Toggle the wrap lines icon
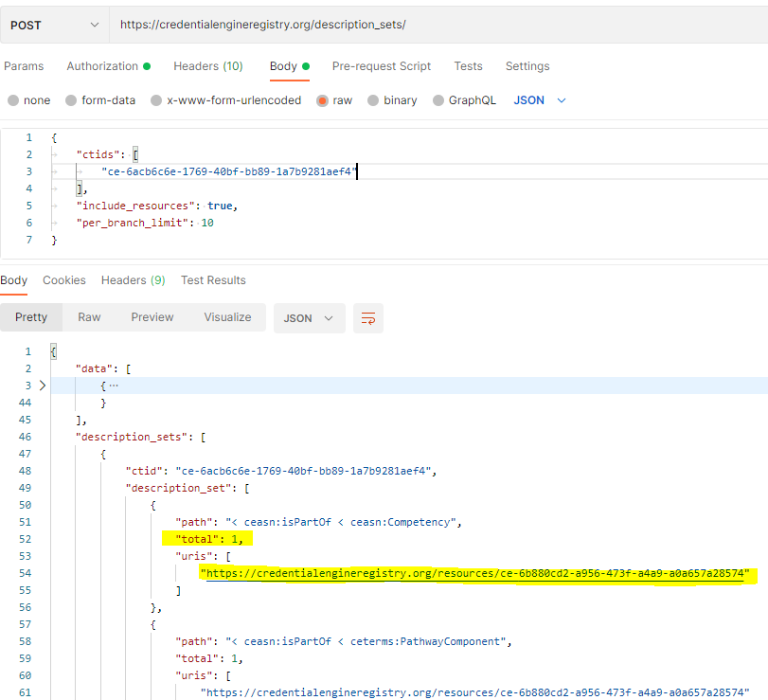This screenshot has height=700, width=768. (x=368, y=318)
